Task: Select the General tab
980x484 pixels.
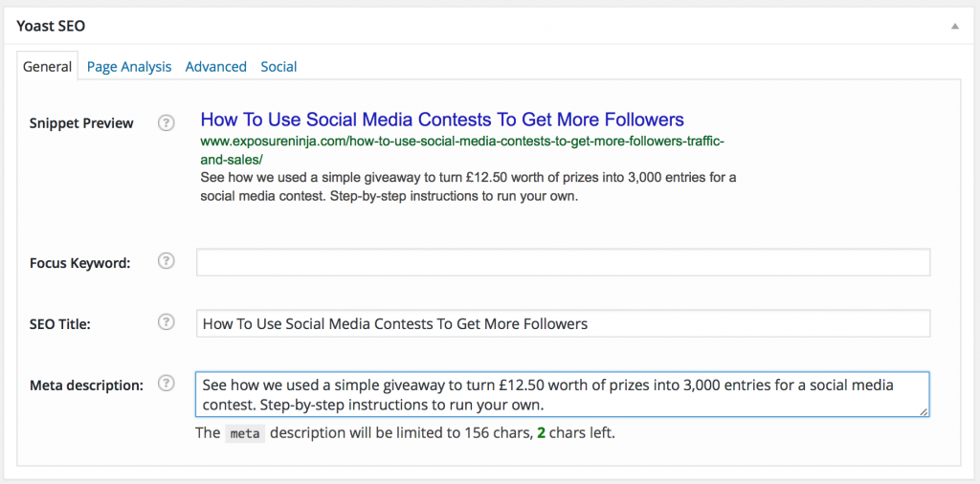Action: click(48, 67)
